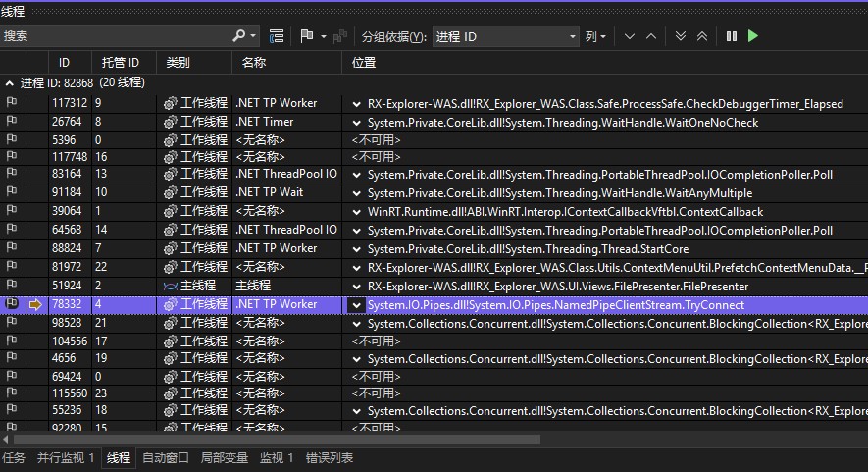
Task: Sort by the 托管 ID column header
Action: pos(122,62)
